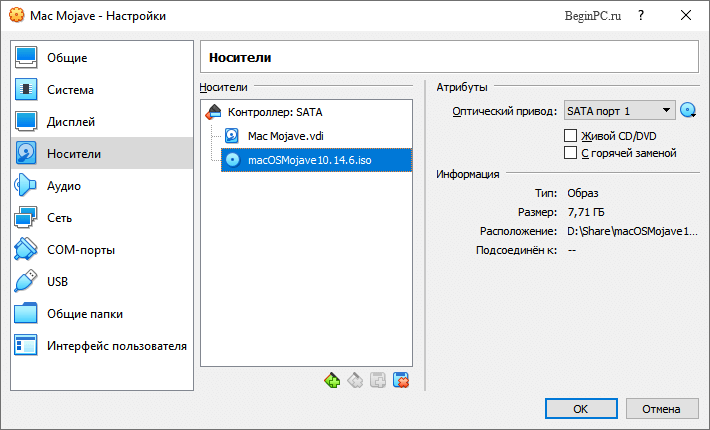Enable the Живой CD/DVD checkbox
This screenshot has width=710, height=430.
pos(571,136)
